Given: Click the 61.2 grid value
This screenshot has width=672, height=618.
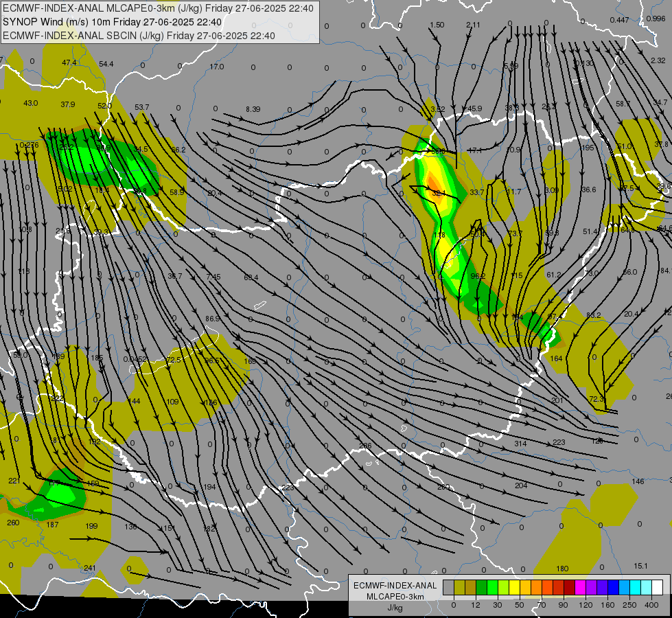Looking at the screenshot, I should [x=554, y=275].
